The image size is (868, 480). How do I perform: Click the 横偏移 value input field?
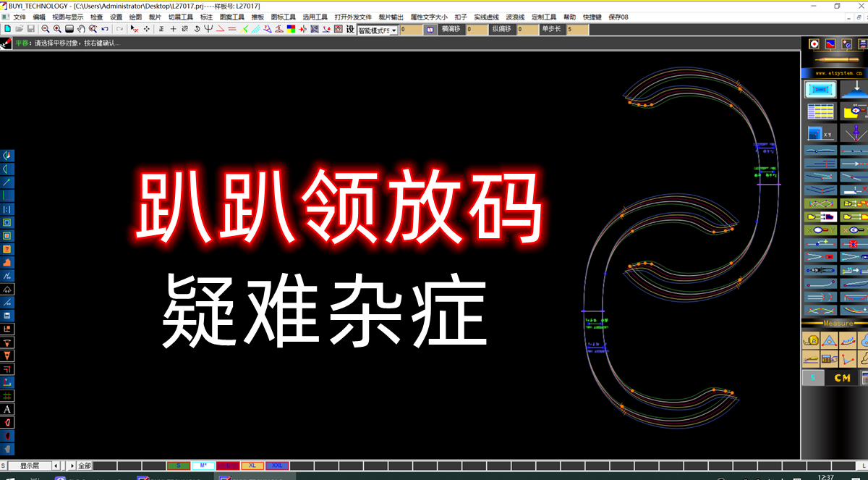477,30
